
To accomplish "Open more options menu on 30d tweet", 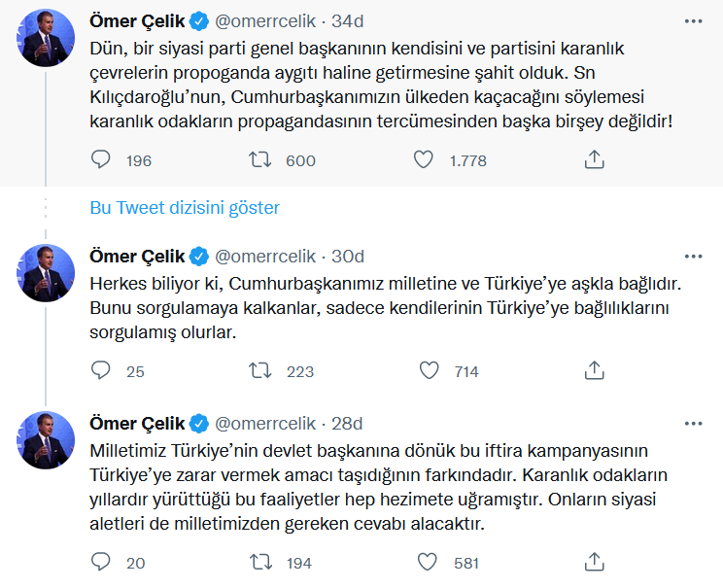I will point(694,257).
